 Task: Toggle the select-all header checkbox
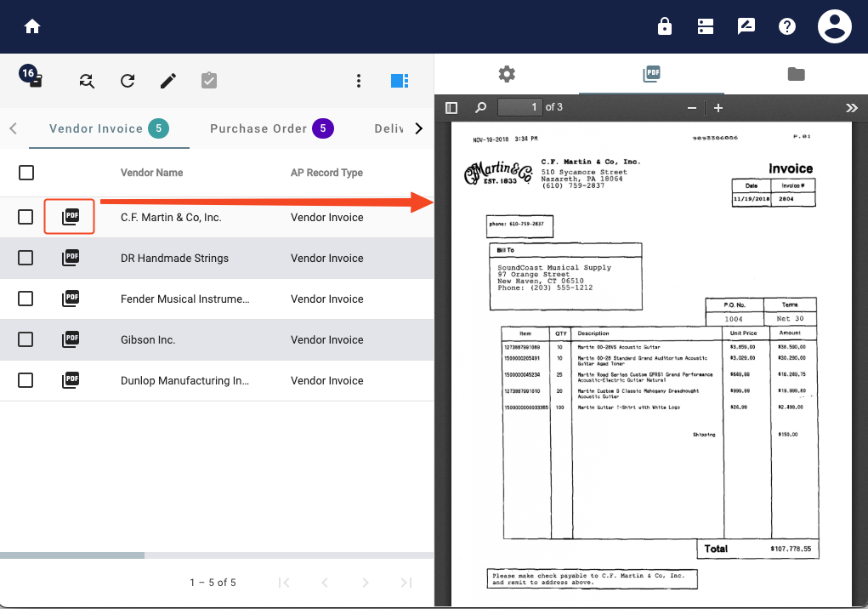[x=26, y=173]
